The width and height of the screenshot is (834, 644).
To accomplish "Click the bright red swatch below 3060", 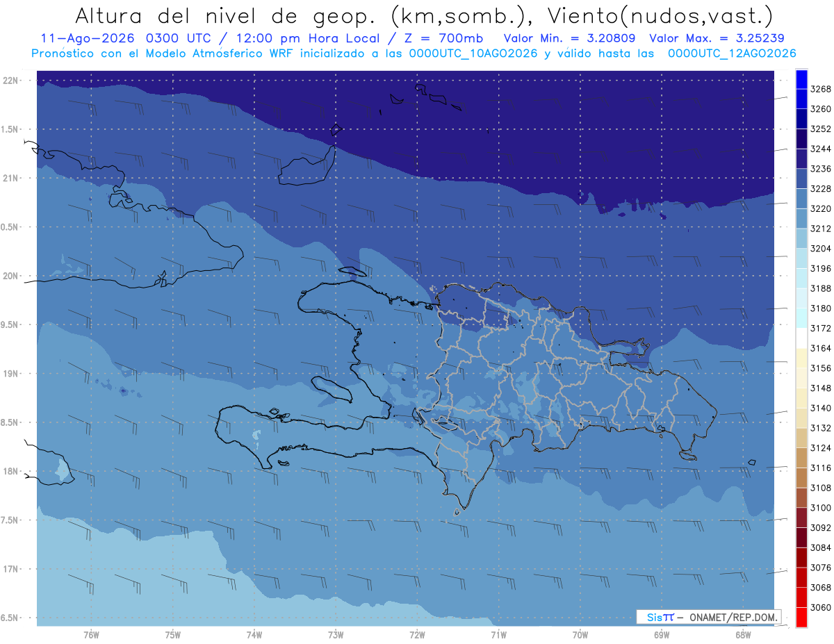I will (x=801, y=617).
